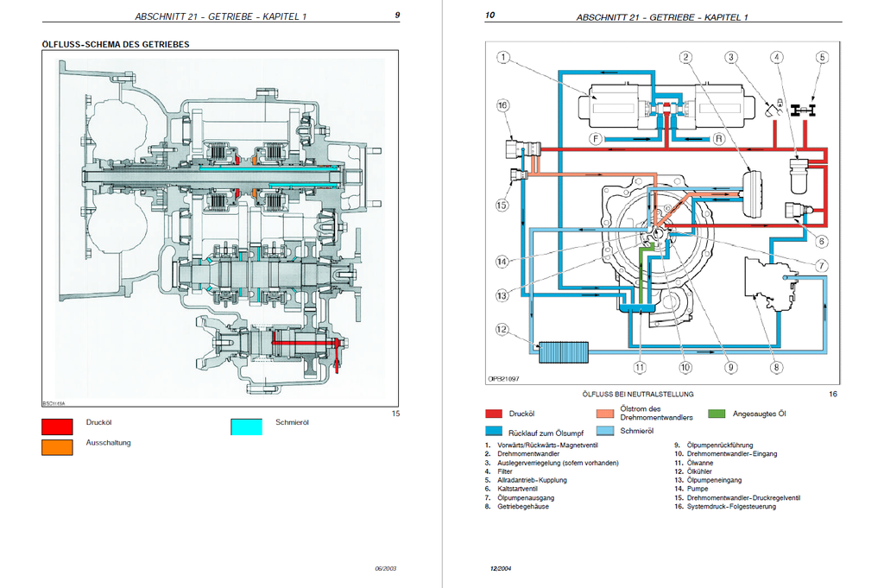Click callout number 4 in the oil flow diagram

tap(777, 58)
